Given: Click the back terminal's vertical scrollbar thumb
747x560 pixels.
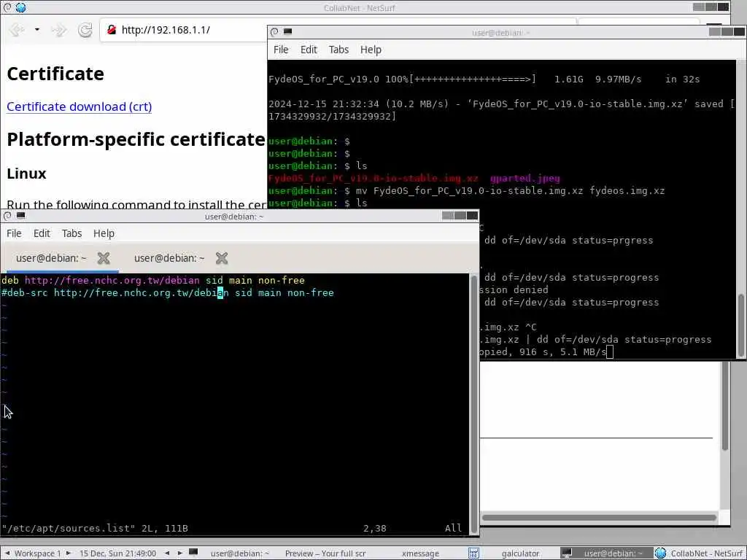Looking at the screenshot, I should tap(741, 325).
